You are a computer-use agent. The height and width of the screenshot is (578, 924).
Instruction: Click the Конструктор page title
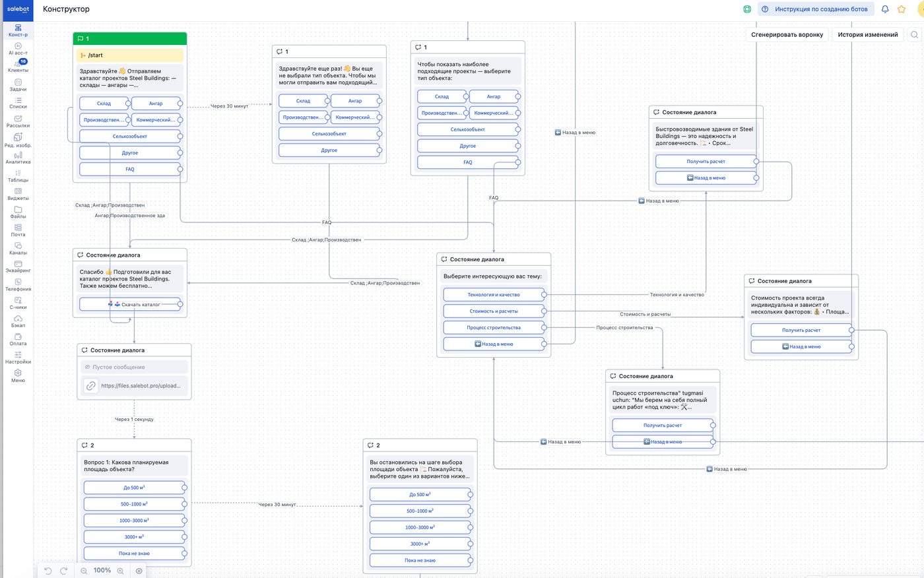coord(66,9)
